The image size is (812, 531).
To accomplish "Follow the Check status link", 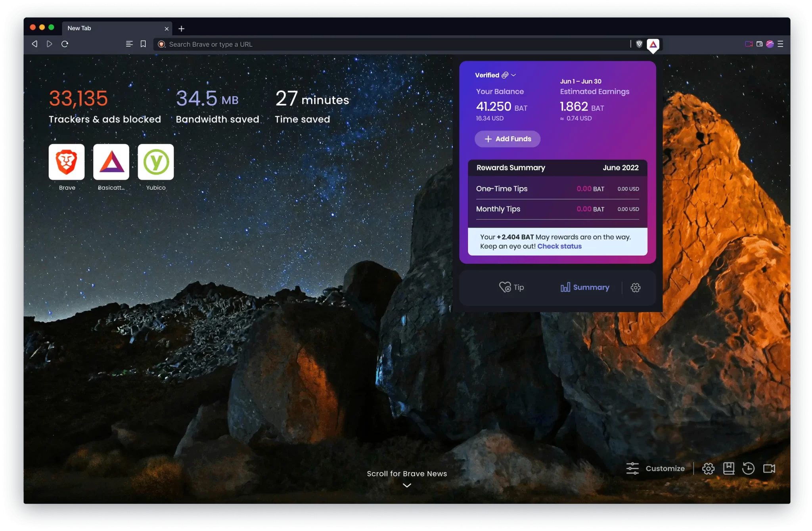I will [559, 246].
